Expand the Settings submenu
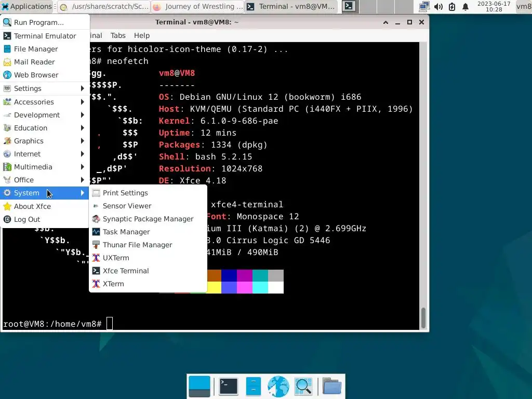This screenshot has height=399, width=532. point(45,88)
